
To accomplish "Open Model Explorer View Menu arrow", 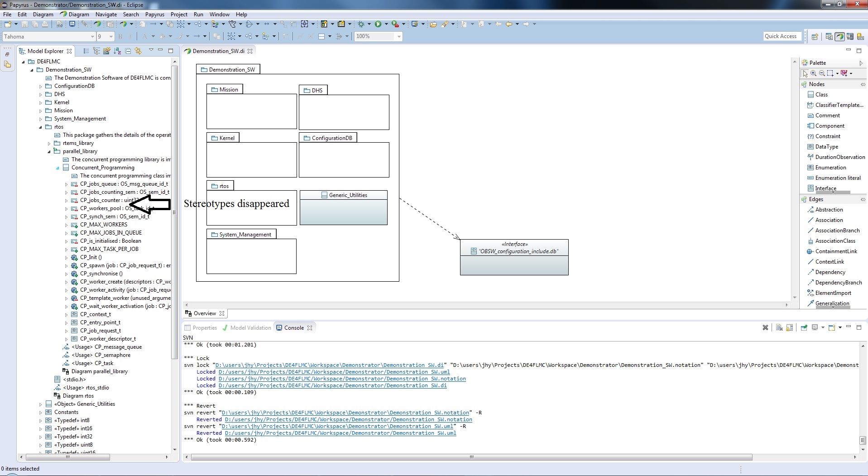I will coord(151,50).
